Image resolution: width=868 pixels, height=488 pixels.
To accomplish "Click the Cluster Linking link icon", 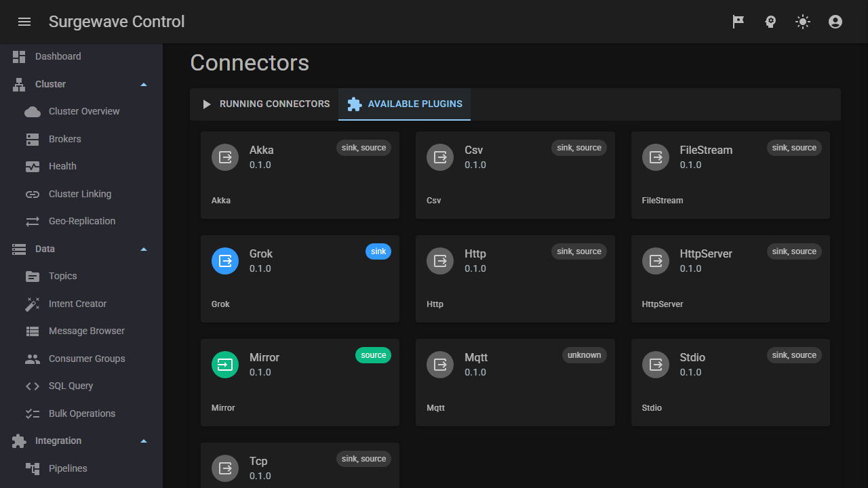I will (33, 195).
